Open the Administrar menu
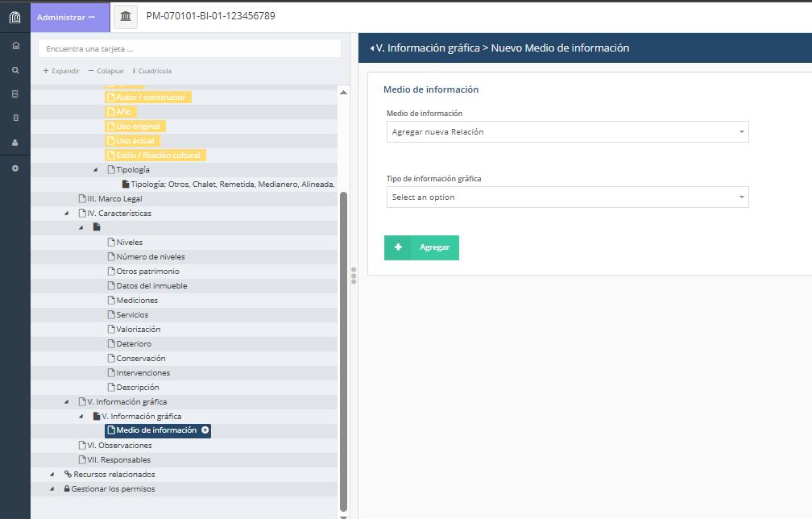This screenshot has width=812, height=519. (66, 17)
